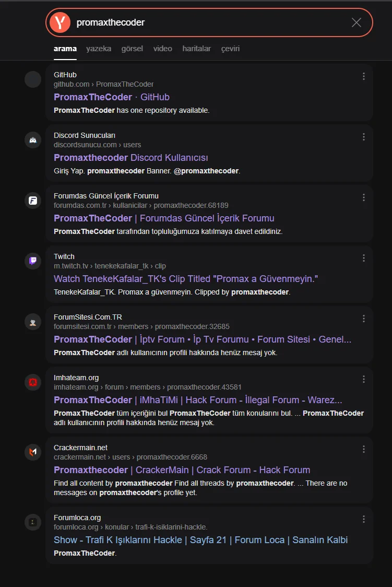Click the Discord Sunucuları site favicon
This screenshot has width=392, height=587.
click(x=33, y=140)
